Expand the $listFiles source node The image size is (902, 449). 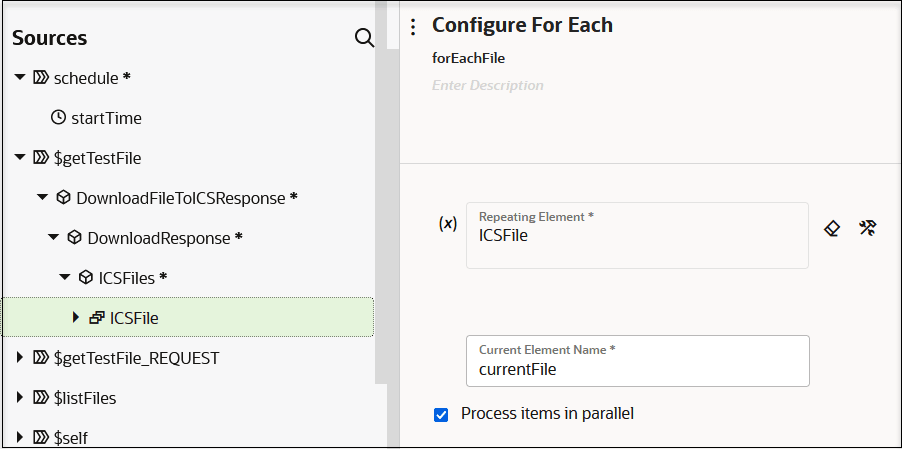[20, 398]
